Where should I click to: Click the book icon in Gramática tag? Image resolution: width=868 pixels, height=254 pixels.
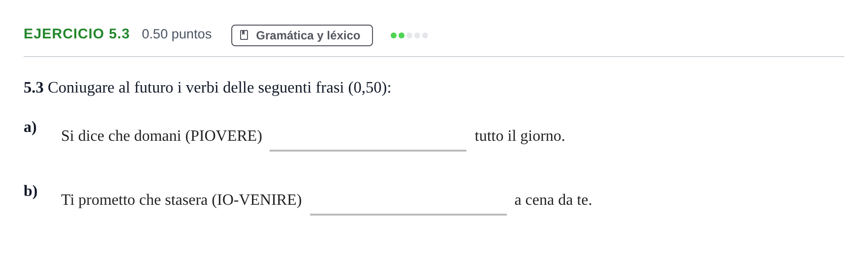pyautogui.click(x=244, y=35)
